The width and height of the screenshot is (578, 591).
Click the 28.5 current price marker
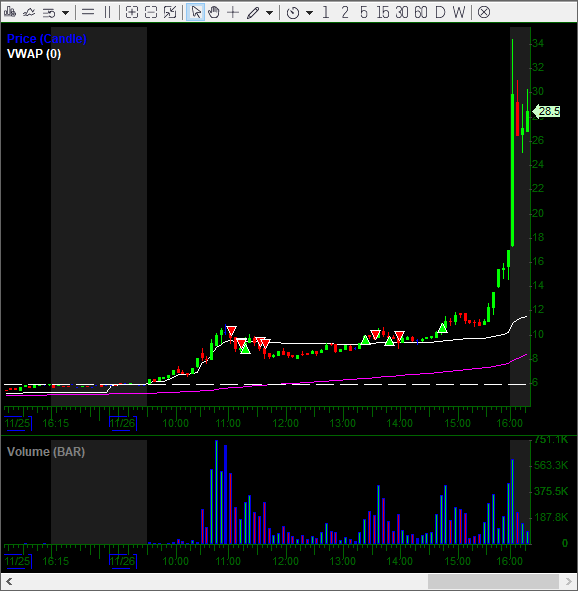[x=547, y=112]
